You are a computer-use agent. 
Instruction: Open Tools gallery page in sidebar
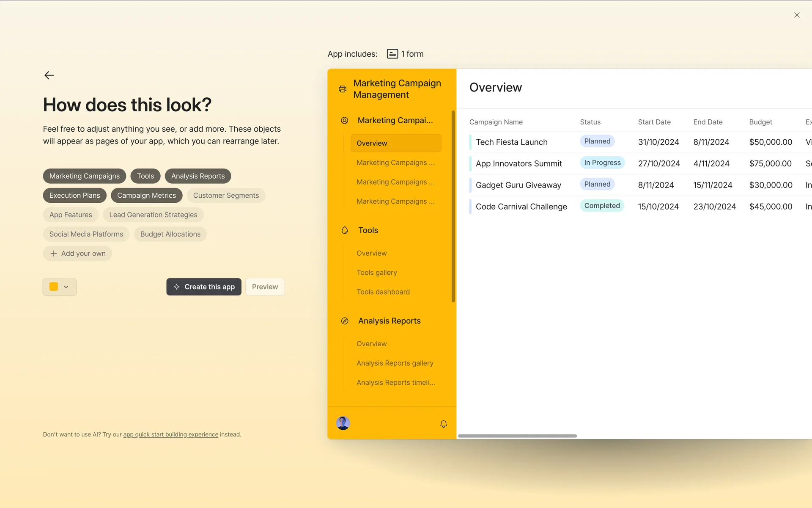tap(376, 273)
